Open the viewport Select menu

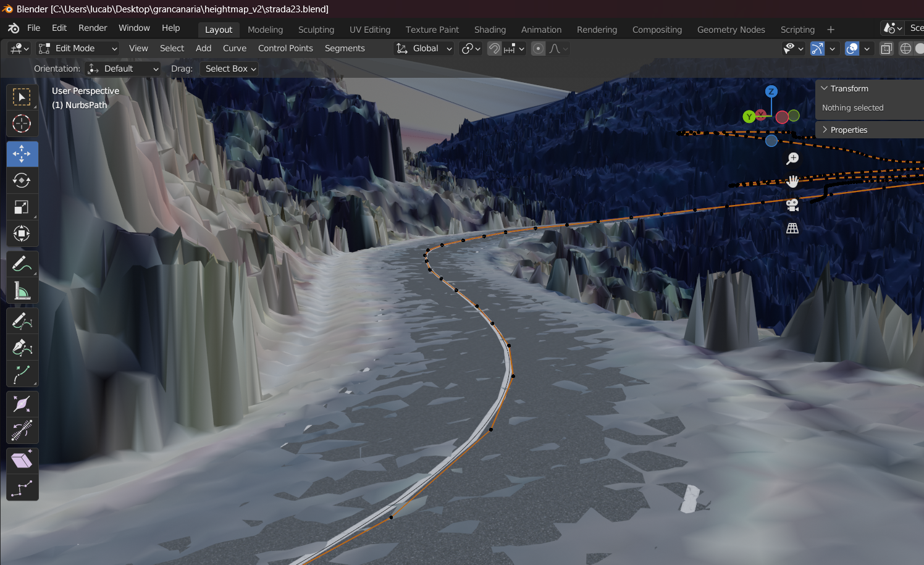172,49
